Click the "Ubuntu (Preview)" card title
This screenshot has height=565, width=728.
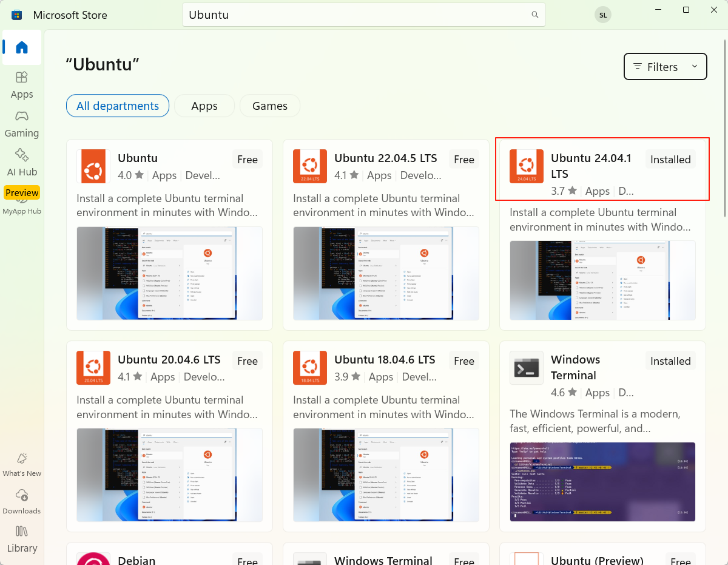[x=597, y=560]
